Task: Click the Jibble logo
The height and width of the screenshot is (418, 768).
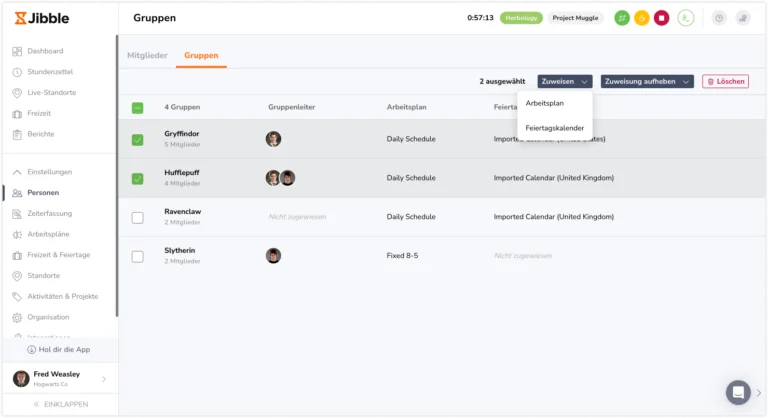Action: pos(42,18)
